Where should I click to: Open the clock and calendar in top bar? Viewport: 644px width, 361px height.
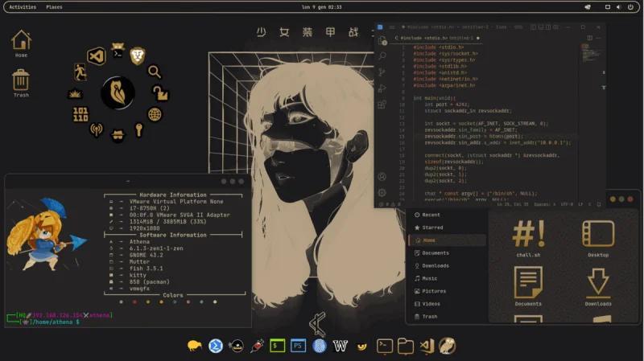[321, 7]
